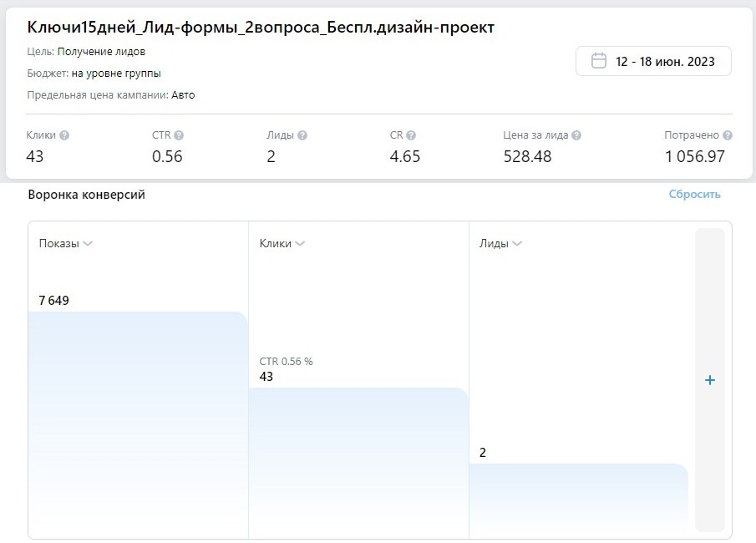
Task: Click help icon next to CTR metric
Action: (x=179, y=135)
